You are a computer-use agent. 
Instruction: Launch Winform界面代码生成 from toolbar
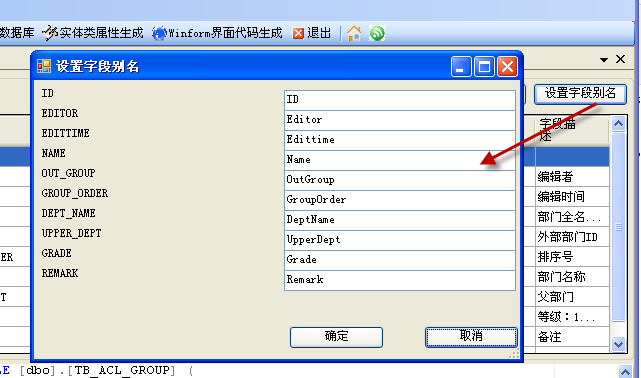pyautogui.click(x=217, y=33)
